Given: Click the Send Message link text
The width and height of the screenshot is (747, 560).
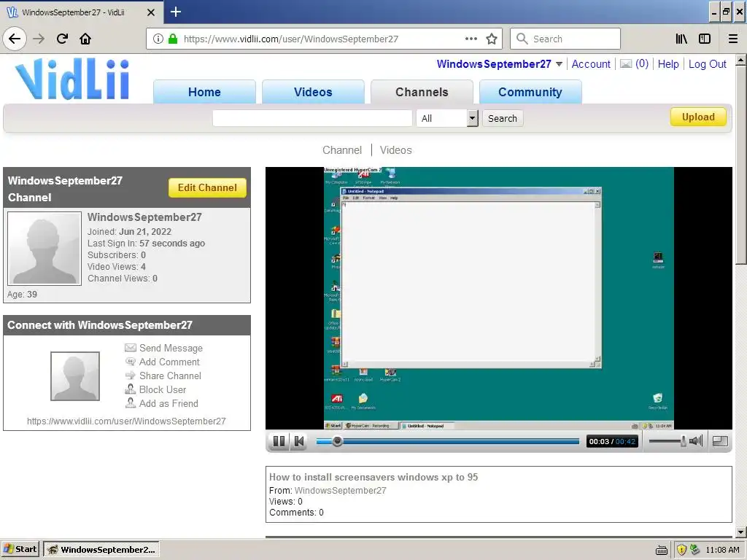Looking at the screenshot, I should pos(171,348).
